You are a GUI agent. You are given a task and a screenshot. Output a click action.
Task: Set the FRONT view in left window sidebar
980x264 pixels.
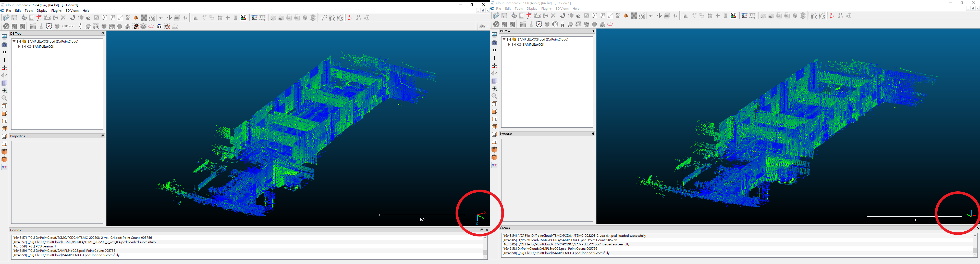tap(5, 152)
